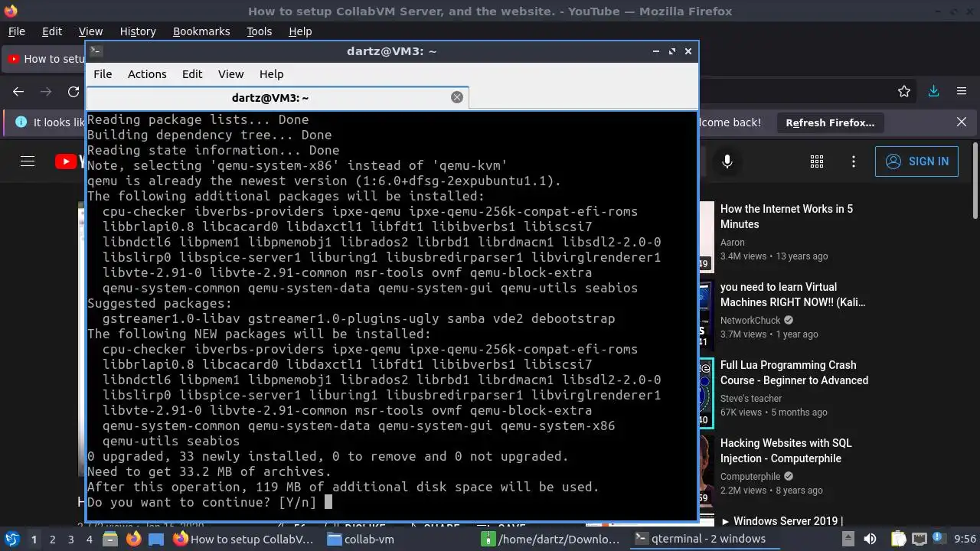This screenshot has height=551, width=980.
Task: Visit the Computerphile channel
Action: click(x=750, y=477)
